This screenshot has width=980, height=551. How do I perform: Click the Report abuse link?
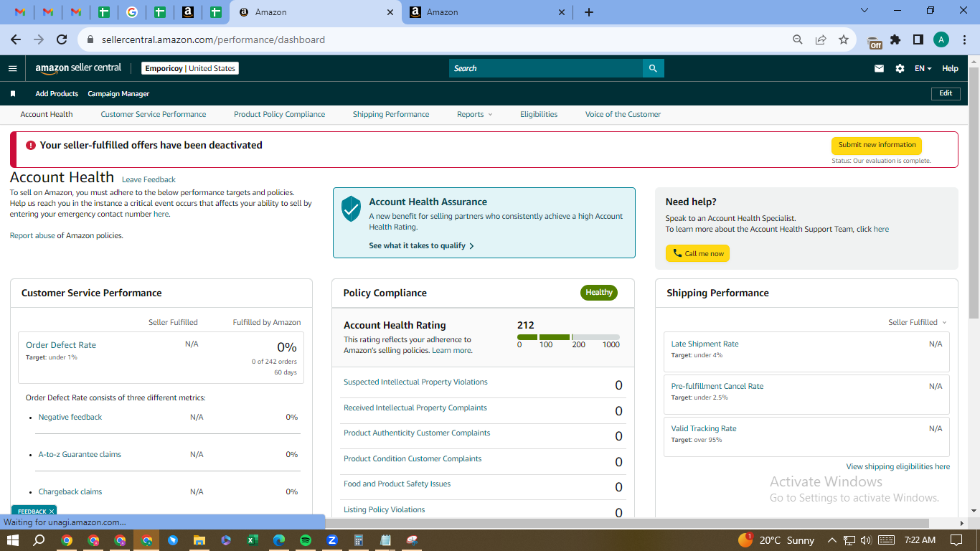tap(32, 236)
